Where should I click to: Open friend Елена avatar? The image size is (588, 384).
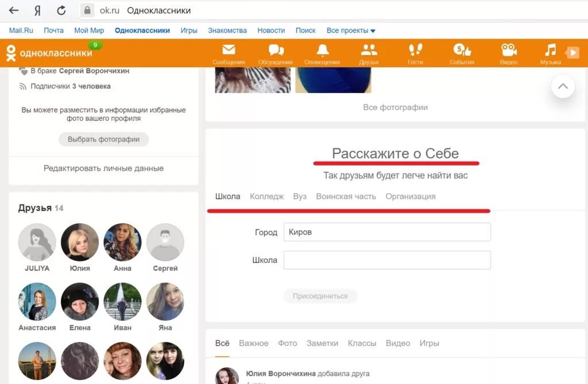(80, 301)
